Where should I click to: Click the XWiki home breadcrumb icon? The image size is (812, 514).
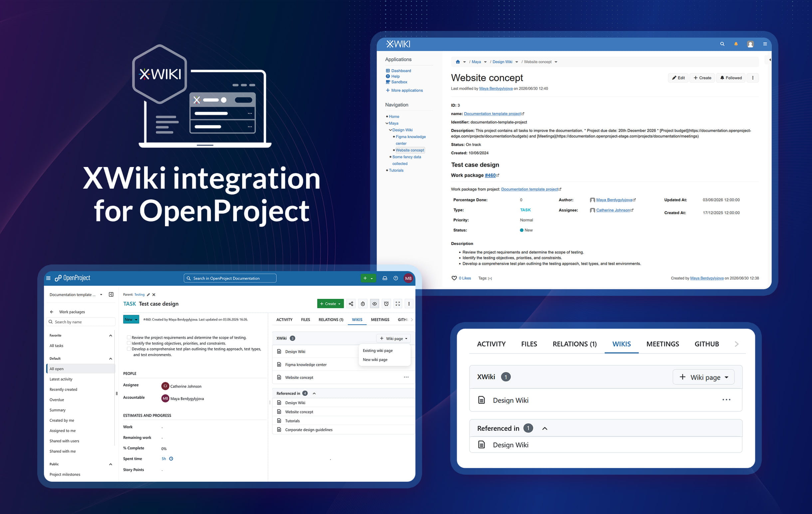(x=458, y=62)
